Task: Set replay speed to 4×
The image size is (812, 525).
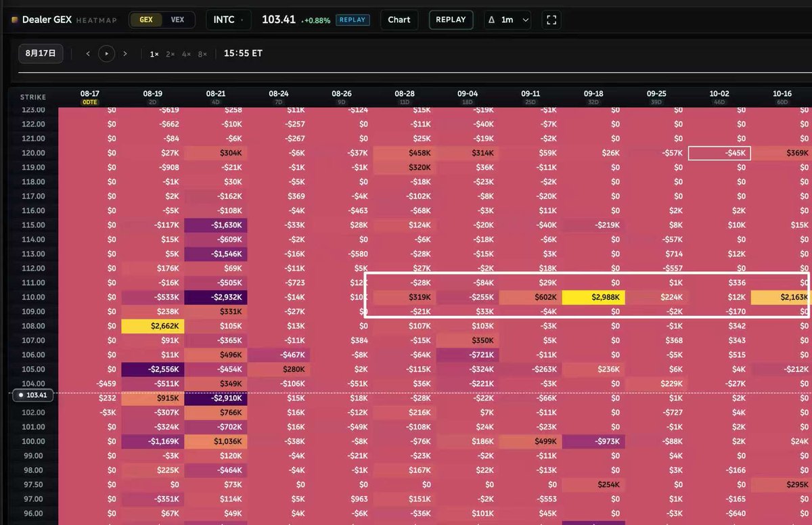Action: (186, 53)
